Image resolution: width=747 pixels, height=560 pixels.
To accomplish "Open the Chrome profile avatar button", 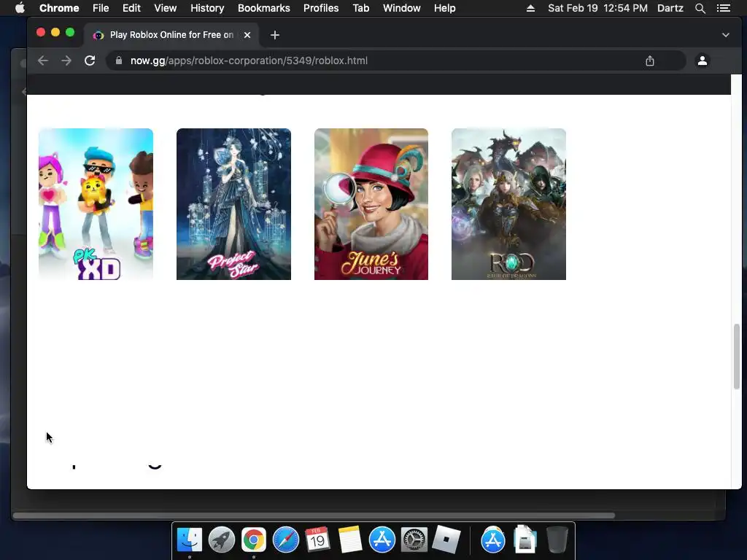I will point(703,61).
